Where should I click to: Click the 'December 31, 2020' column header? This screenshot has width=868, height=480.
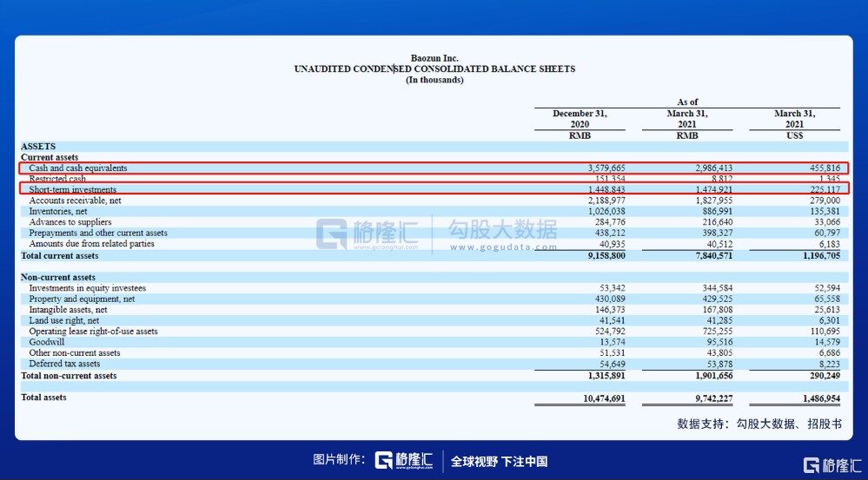click(580, 119)
